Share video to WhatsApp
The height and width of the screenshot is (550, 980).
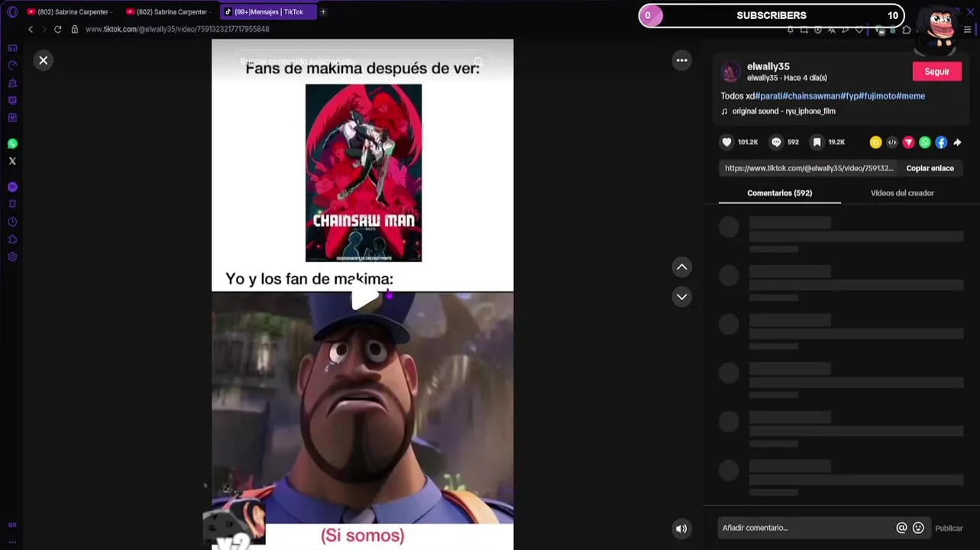pyautogui.click(x=924, y=142)
